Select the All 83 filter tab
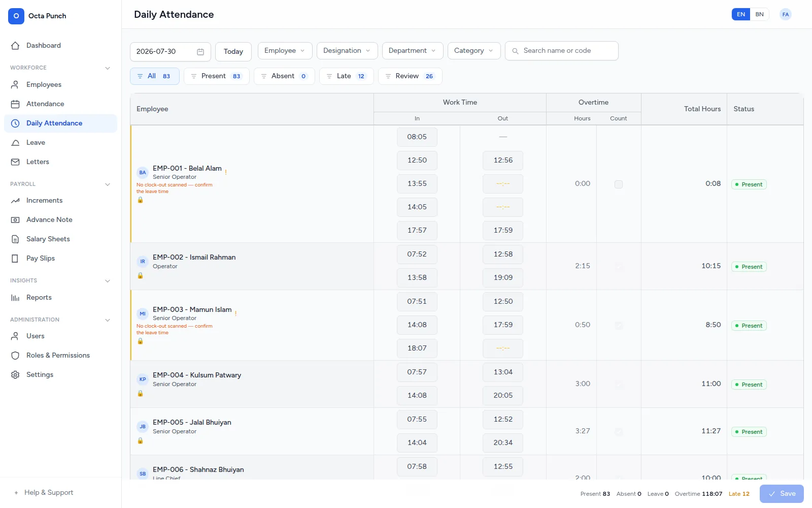Viewport: 812px width, 508px height. pos(155,76)
